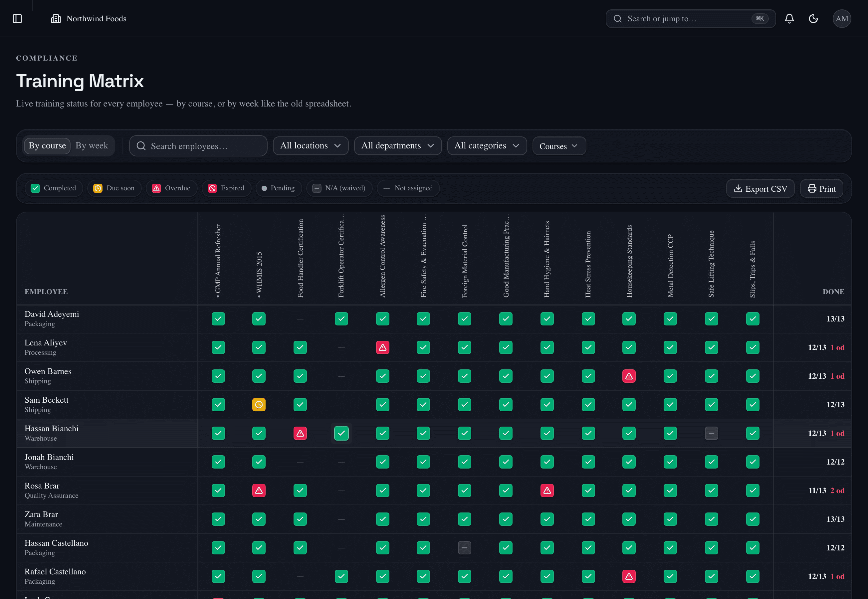Click Rafael Castellano's overdue Housekeeping icon
The image size is (868, 599).
tap(629, 576)
